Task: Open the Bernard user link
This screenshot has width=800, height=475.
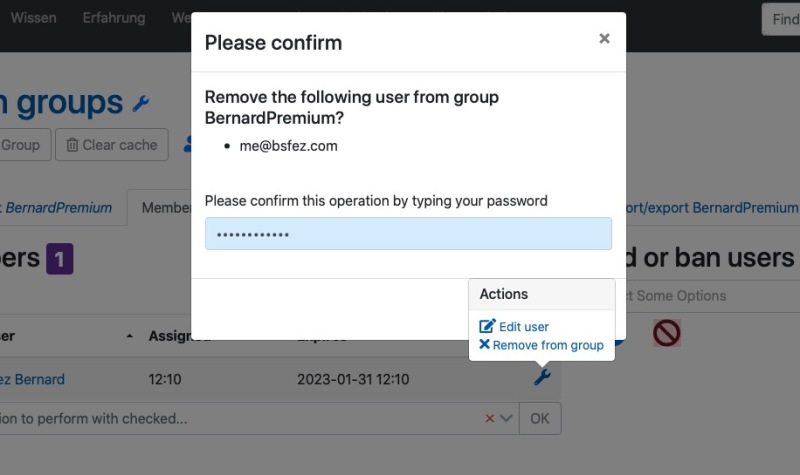Action: [32, 379]
